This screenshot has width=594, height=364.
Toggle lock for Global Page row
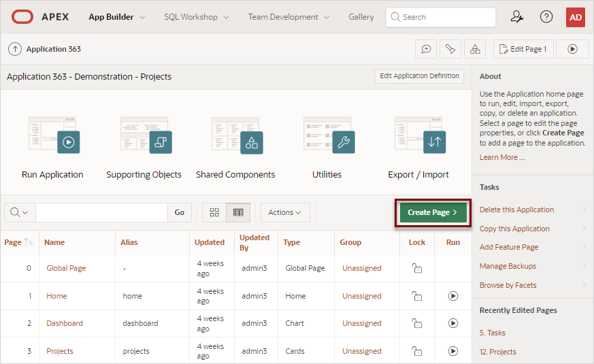pyautogui.click(x=416, y=268)
